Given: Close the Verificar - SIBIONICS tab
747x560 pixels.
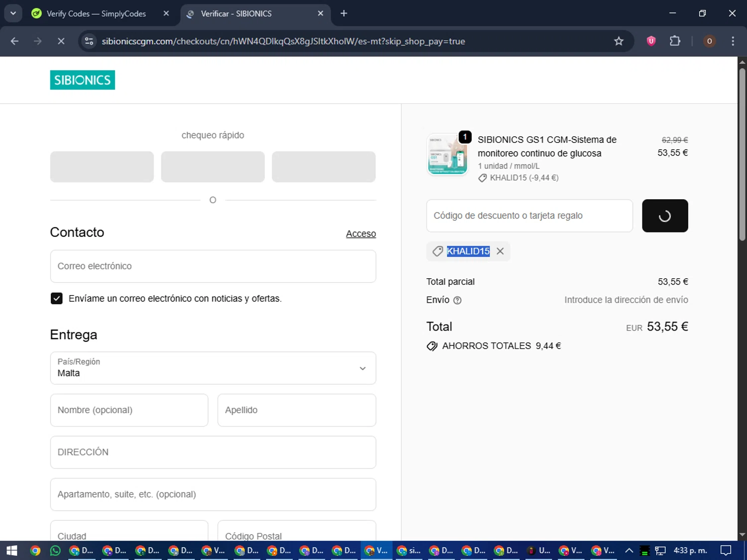Looking at the screenshot, I should 321,13.
